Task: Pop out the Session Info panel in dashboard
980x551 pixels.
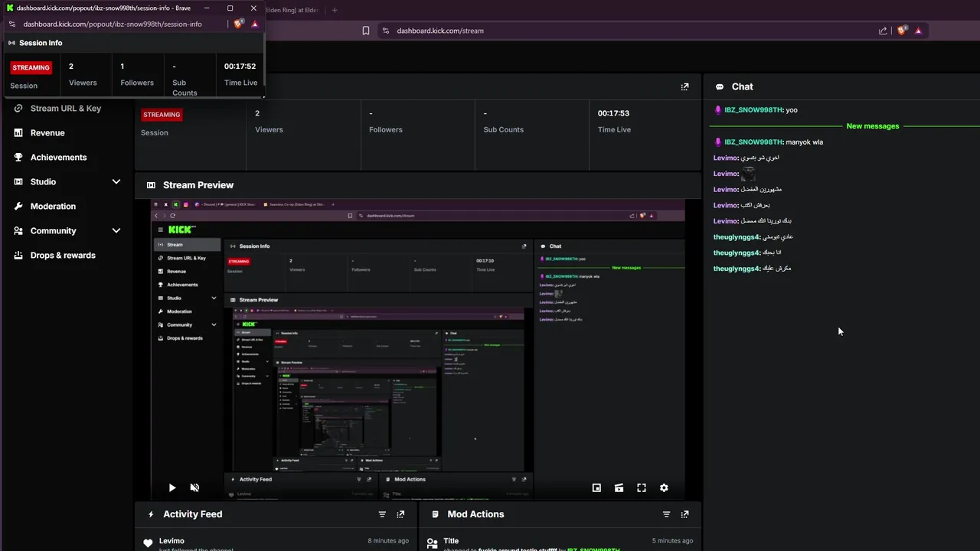Action: tap(684, 86)
